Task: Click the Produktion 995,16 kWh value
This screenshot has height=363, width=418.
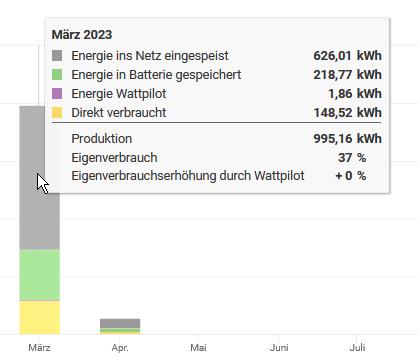Action: tap(347, 139)
